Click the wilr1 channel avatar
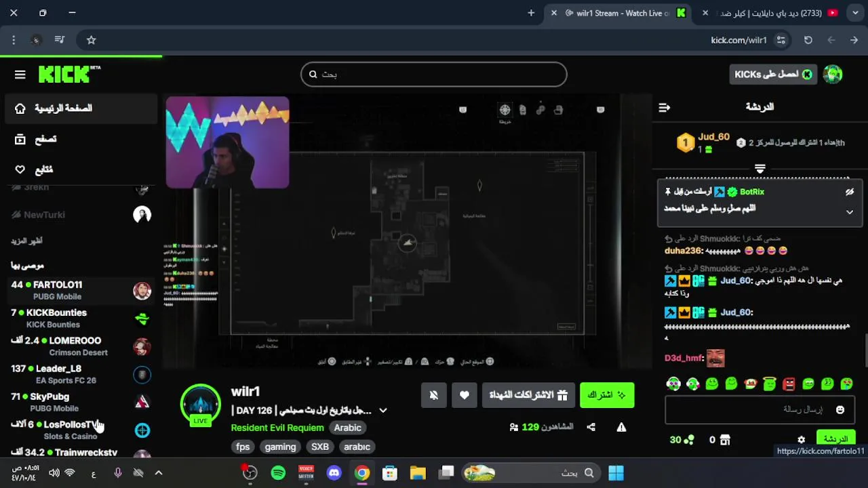The width and height of the screenshot is (868, 488). click(200, 405)
